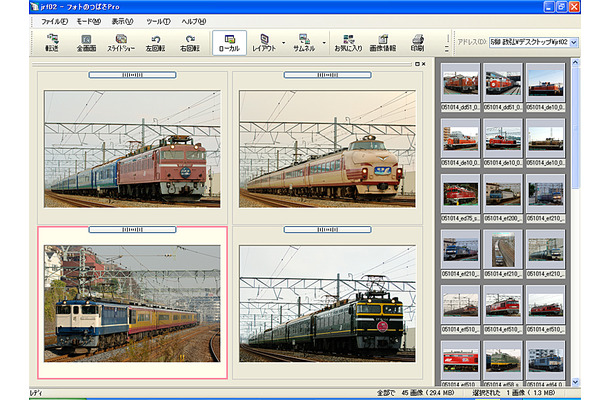Click the caption bar above the dark green locomotive
610x400 pixels.
[x=328, y=230]
